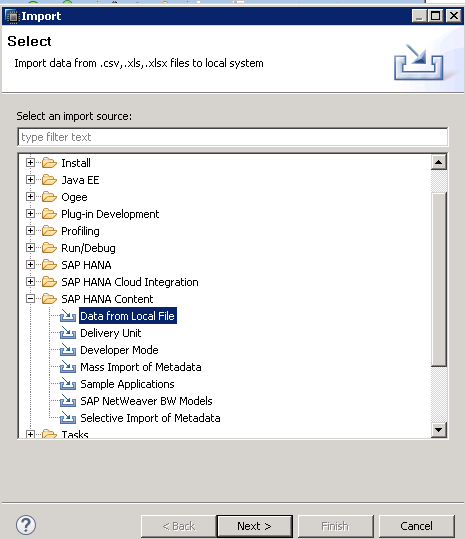The height and width of the screenshot is (539, 465).
Task: Select Mass Import of Metadata entry
Action: tap(141, 367)
